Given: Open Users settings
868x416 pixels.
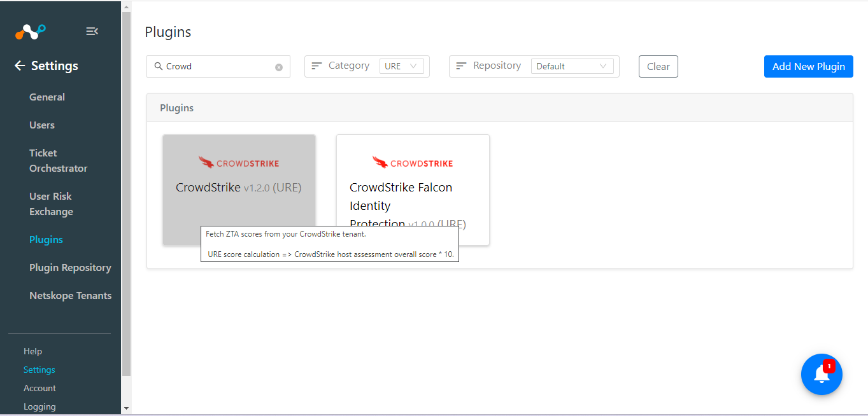Looking at the screenshot, I should [x=42, y=125].
